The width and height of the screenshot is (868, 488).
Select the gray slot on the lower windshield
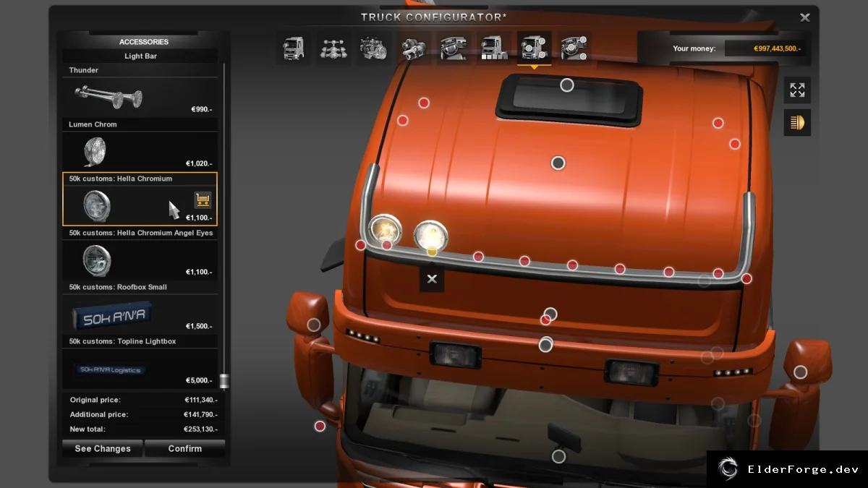(x=558, y=456)
